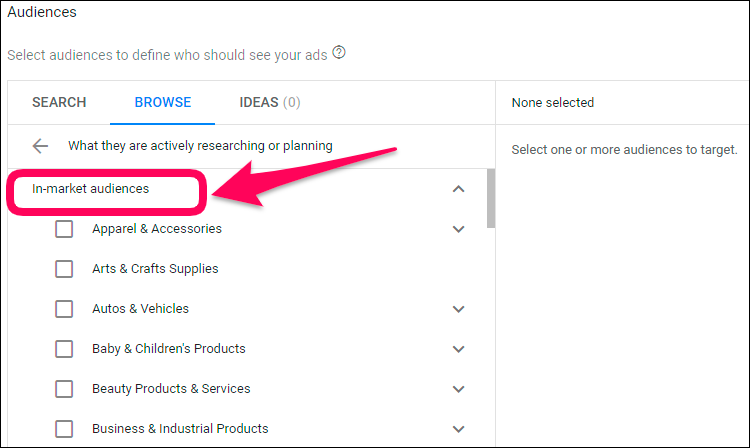
Task: Click the back arrow icon
Action: click(40, 146)
